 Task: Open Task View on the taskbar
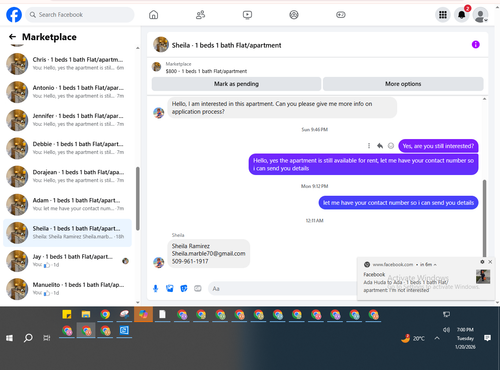(x=47, y=338)
